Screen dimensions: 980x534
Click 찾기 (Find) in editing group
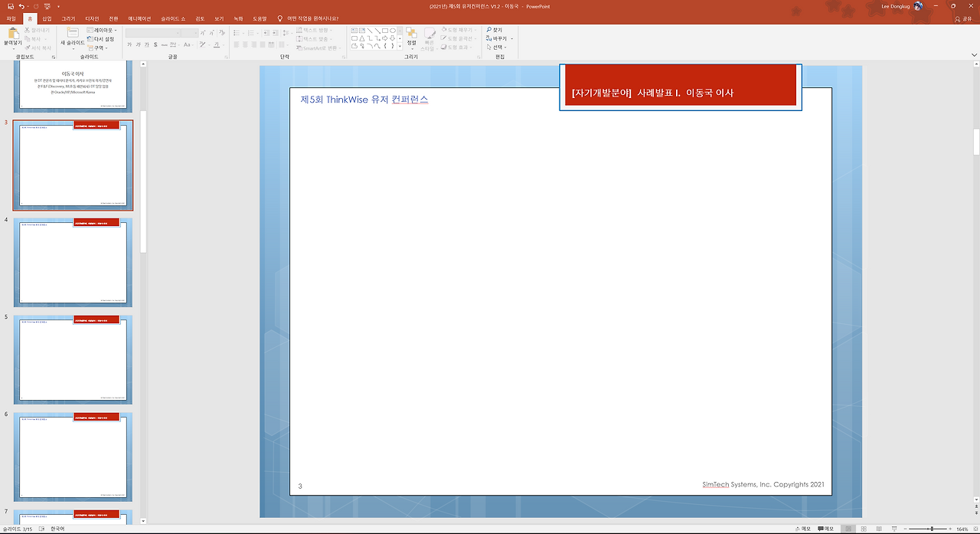tap(494, 30)
